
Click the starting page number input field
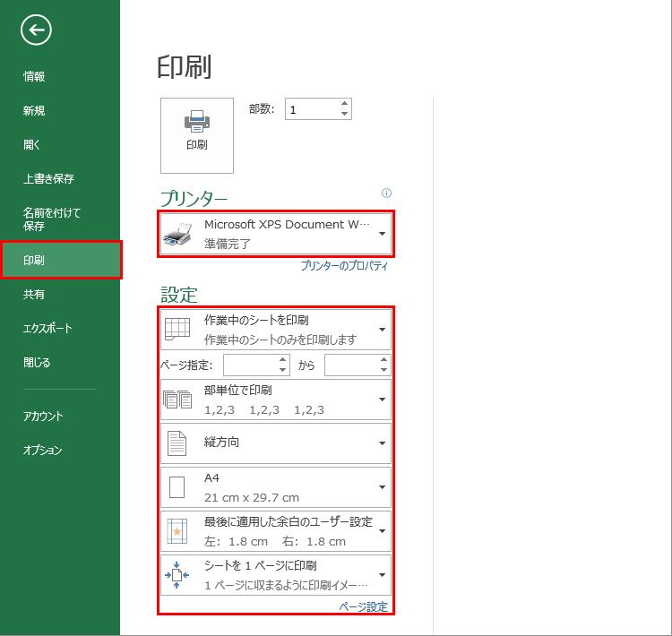[x=250, y=365]
